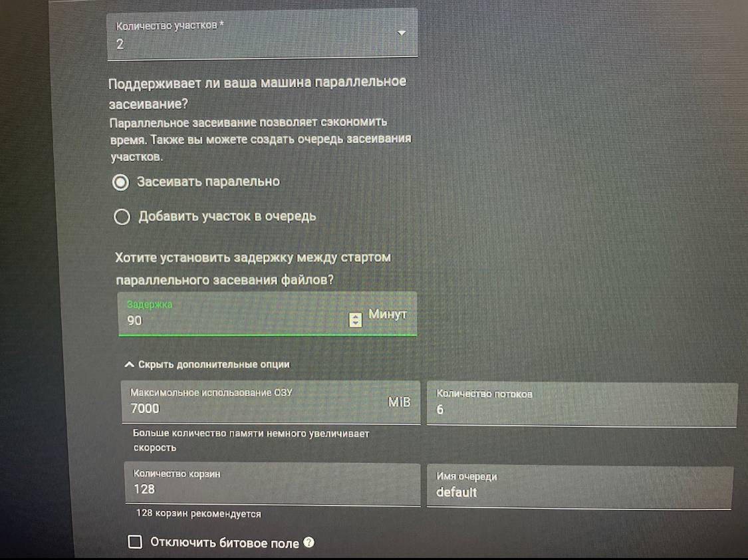This screenshot has height=560, width=748.
Task: Increase delay with the stepper up arrow
Action: (356, 317)
